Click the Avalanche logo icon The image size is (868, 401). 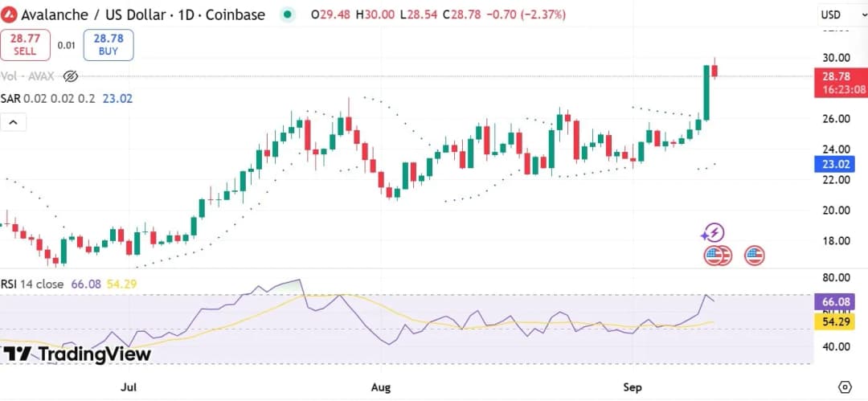[10, 14]
